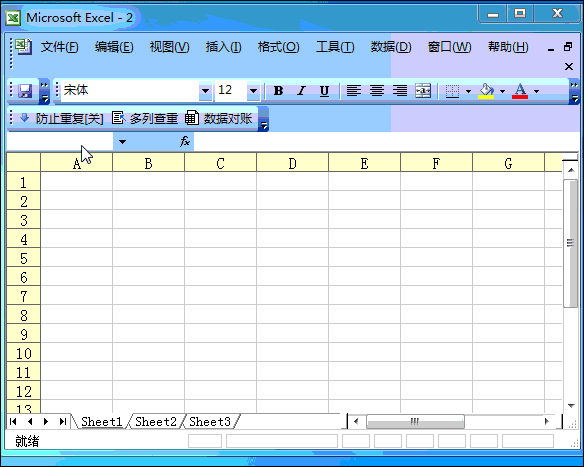Click the Merge and Center icon
Image resolution: width=584 pixels, height=467 pixels.
pyautogui.click(x=423, y=90)
